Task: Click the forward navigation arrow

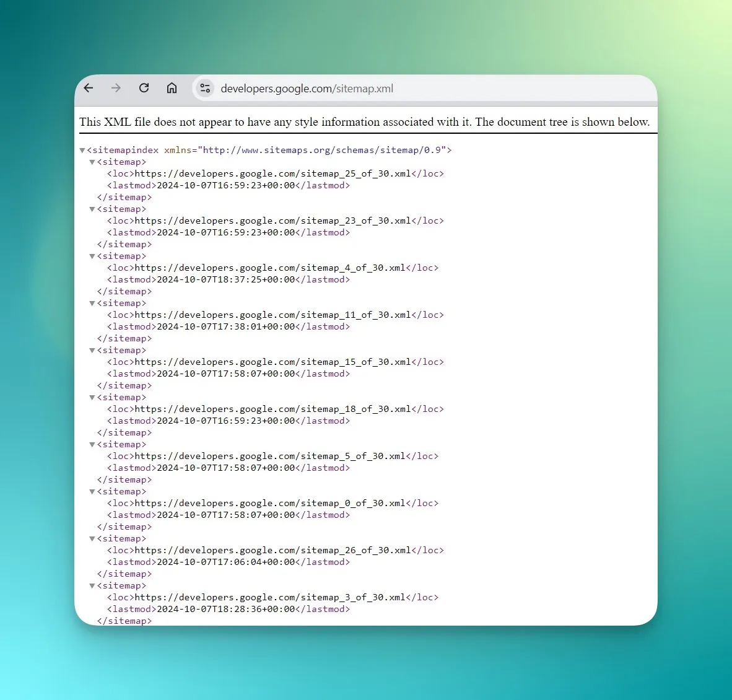Action: click(x=116, y=88)
